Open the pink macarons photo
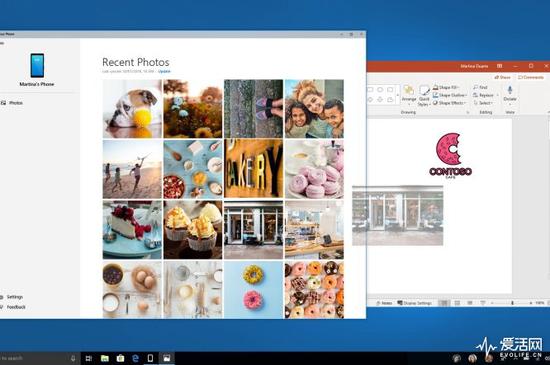The image size is (550, 365). (x=314, y=169)
